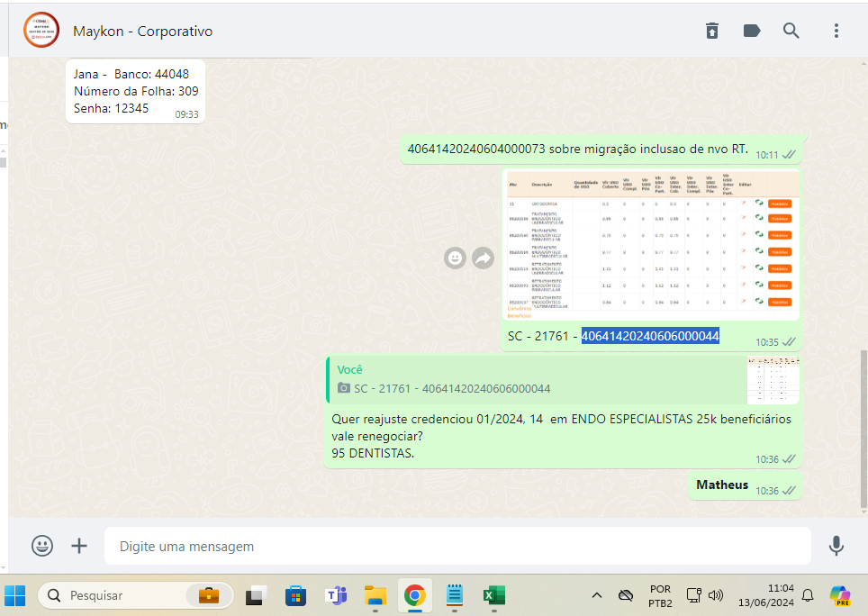Click the microphone voice message icon

click(x=836, y=546)
